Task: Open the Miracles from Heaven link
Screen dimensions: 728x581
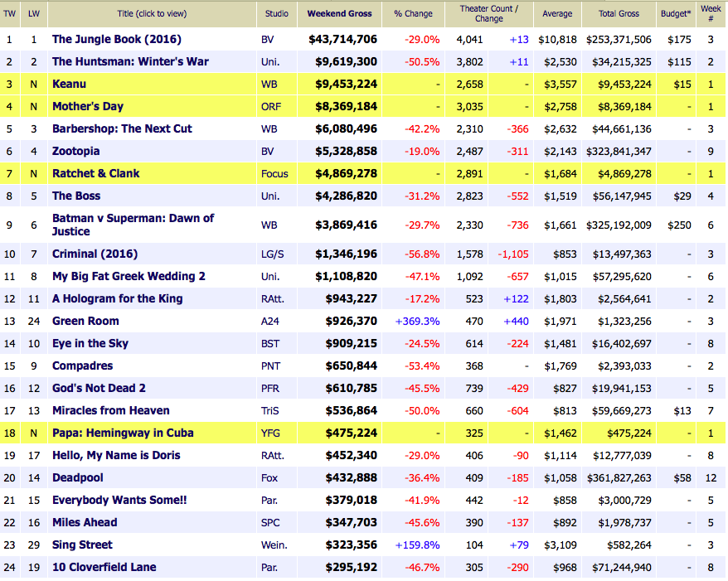Action: (110, 410)
